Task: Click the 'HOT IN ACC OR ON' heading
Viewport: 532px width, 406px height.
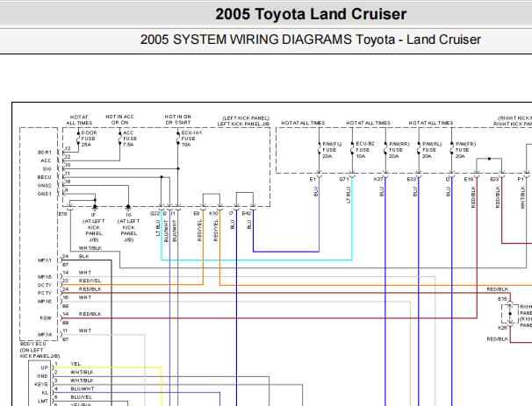Action: click(x=119, y=119)
